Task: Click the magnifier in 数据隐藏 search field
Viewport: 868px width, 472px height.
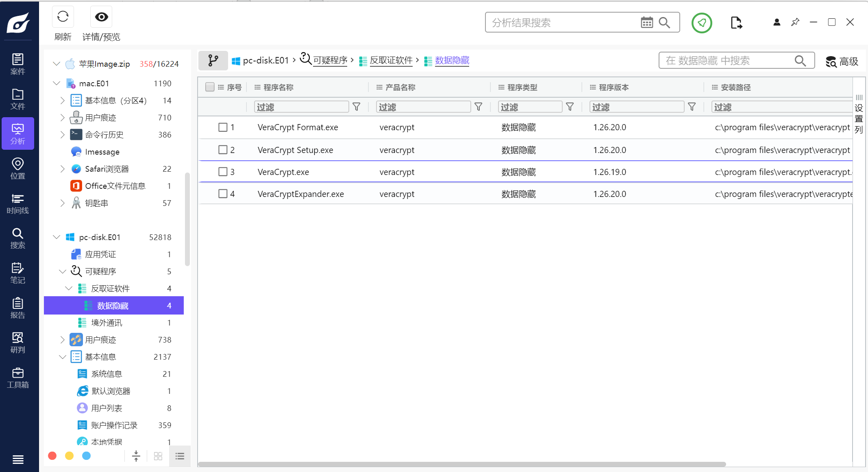Action: (800, 61)
